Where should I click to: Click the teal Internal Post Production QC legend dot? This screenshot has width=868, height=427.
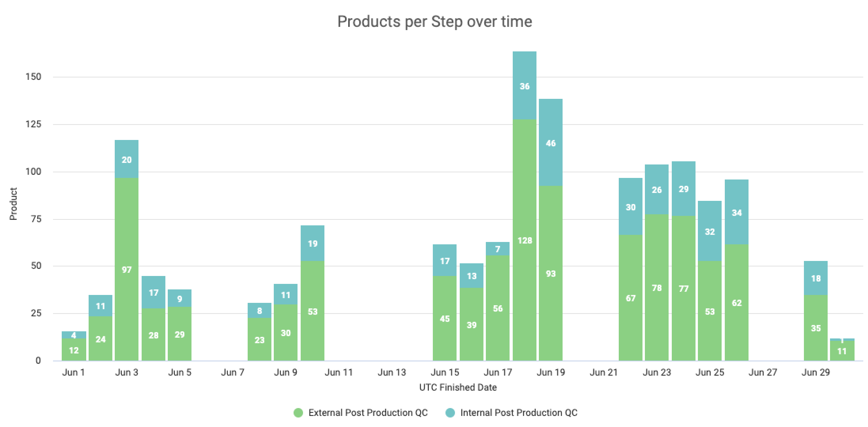pyautogui.click(x=450, y=413)
